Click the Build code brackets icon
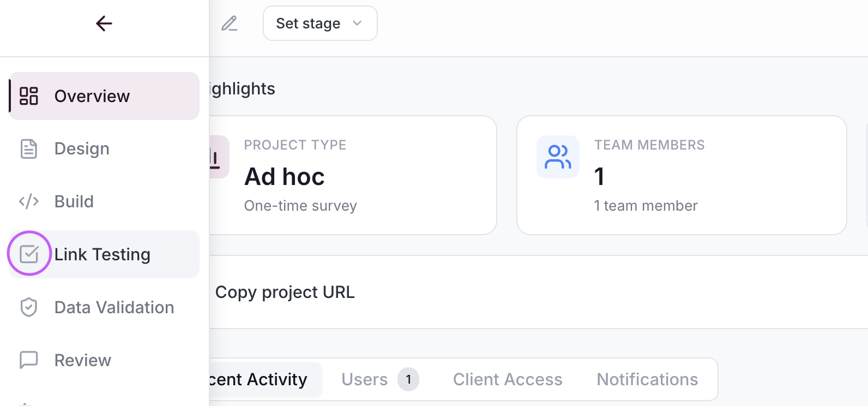Image resolution: width=868 pixels, height=406 pixels. coord(29,201)
